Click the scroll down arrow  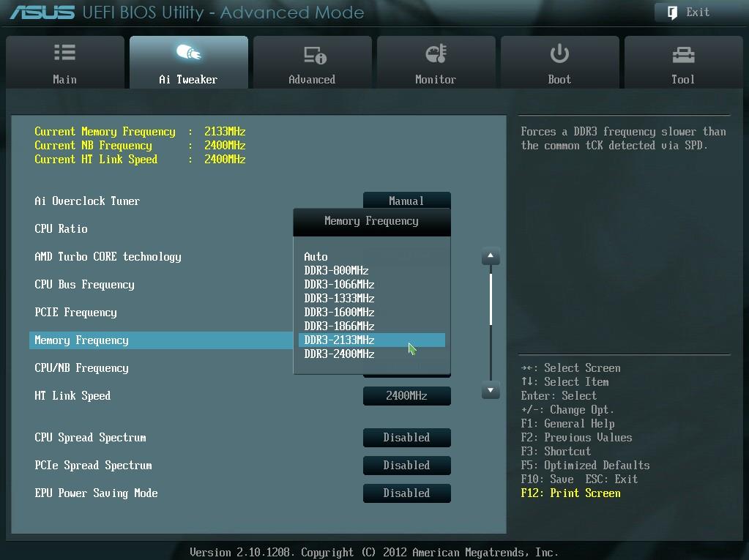(x=491, y=390)
